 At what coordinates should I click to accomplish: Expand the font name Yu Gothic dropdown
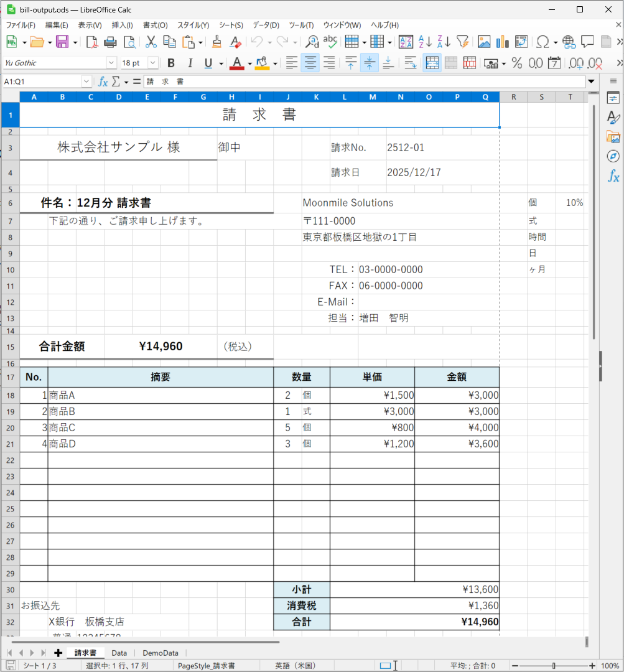click(x=111, y=63)
